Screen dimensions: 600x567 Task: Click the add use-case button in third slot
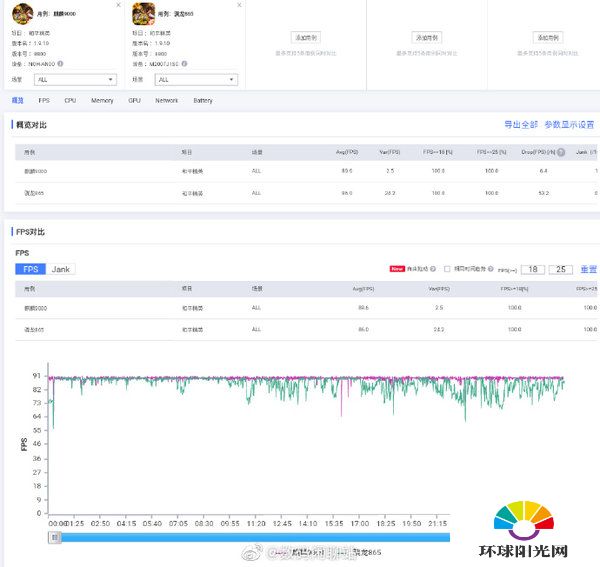click(305, 37)
